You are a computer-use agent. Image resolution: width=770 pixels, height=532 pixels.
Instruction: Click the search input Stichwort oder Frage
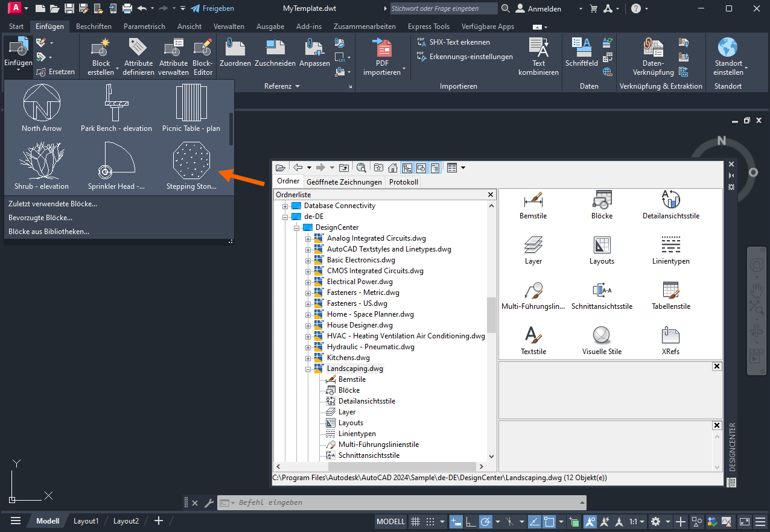point(443,8)
